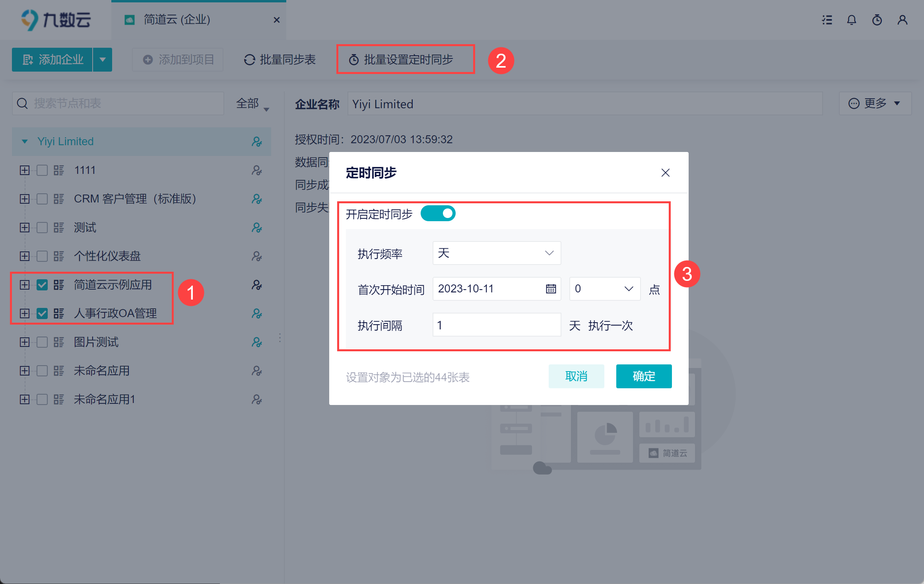Click permission icon beside Yiyi Limited
This screenshot has width=924, height=584.
pos(257,142)
